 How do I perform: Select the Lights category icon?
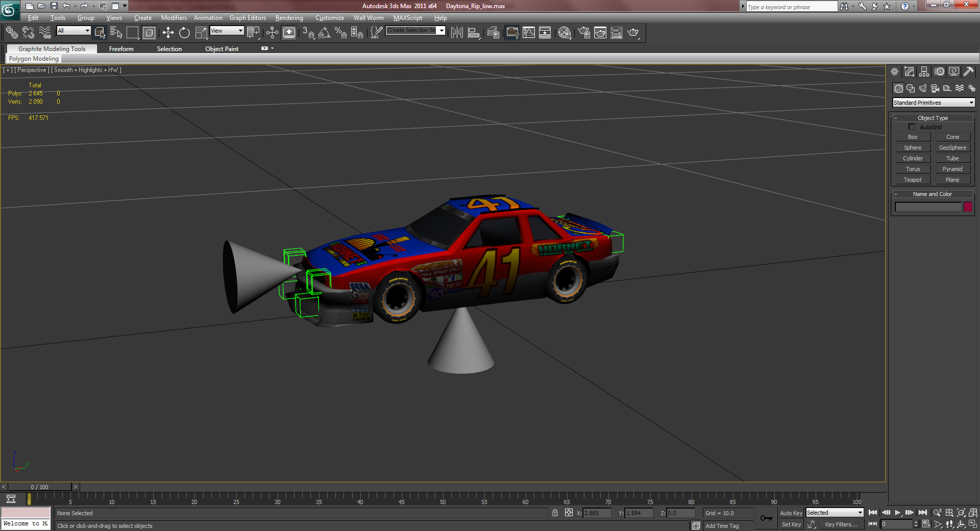(923, 88)
